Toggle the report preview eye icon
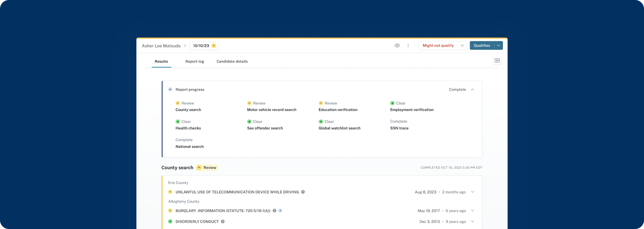Screen dimensions: 644x229 (x=397, y=45)
